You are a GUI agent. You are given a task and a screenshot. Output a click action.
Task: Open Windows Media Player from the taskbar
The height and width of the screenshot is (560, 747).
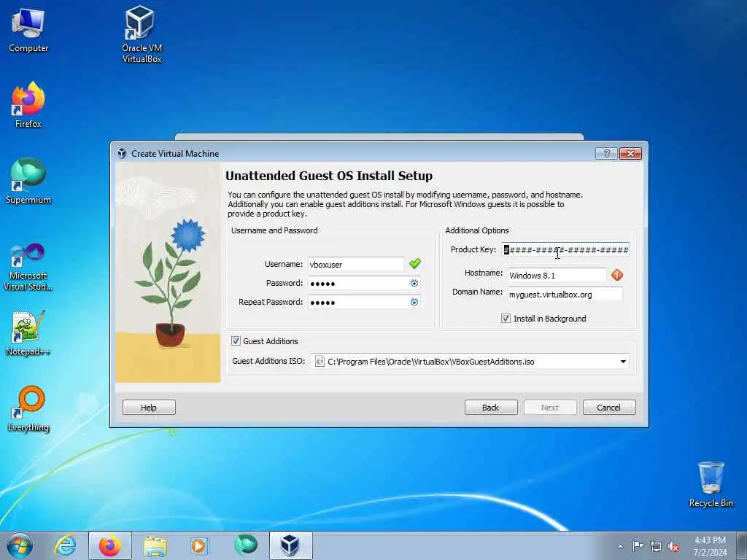pyautogui.click(x=198, y=545)
